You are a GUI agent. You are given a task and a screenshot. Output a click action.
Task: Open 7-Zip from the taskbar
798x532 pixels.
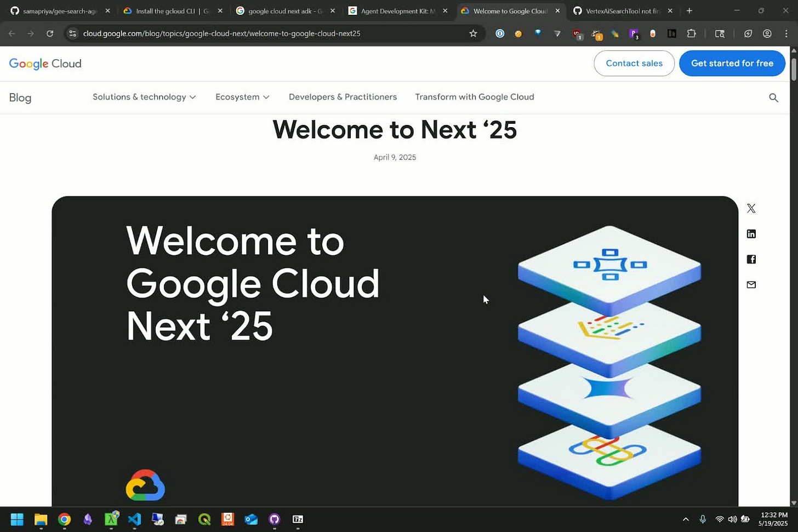pos(298,519)
